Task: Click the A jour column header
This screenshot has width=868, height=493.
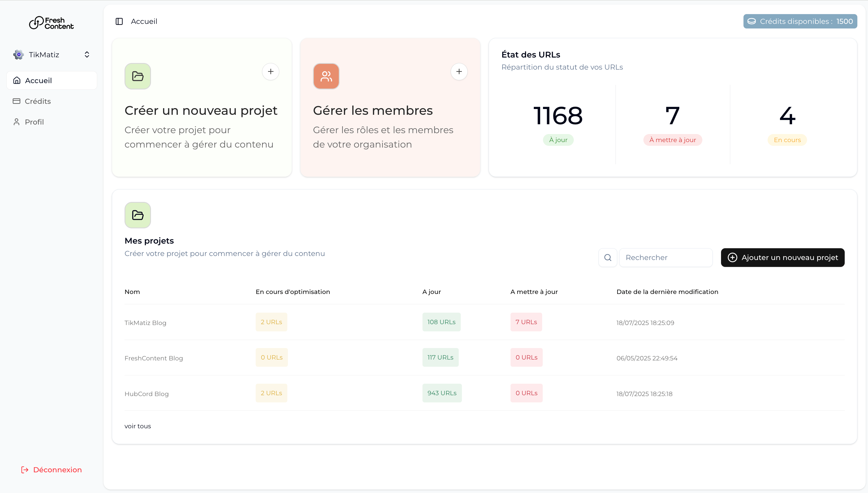Action: pyautogui.click(x=431, y=292)
